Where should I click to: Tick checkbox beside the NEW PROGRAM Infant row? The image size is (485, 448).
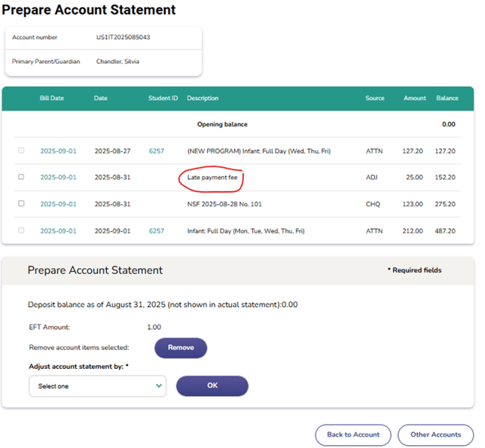[x=21, y=151]
